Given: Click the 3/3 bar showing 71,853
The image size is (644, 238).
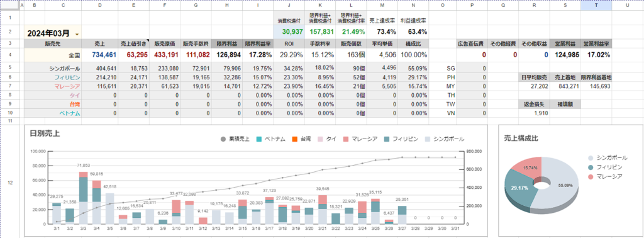Looking at the screenshot, I should point(84,198).
